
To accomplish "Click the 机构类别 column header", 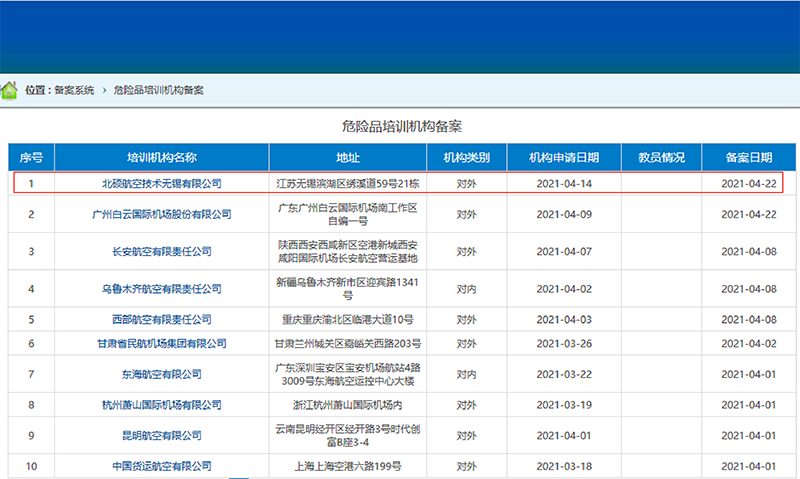I will 466,158.
